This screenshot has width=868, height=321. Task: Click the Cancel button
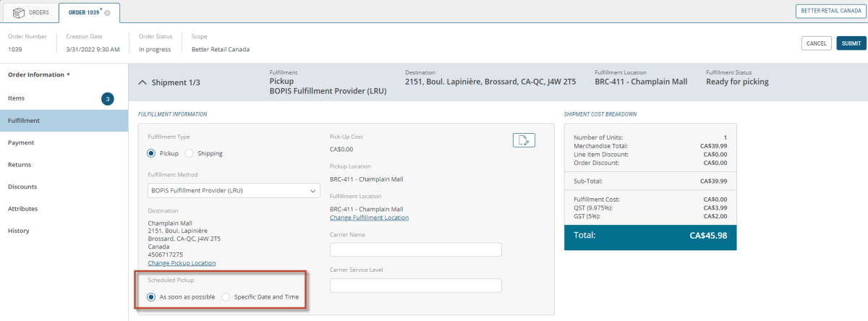point(816,43)
